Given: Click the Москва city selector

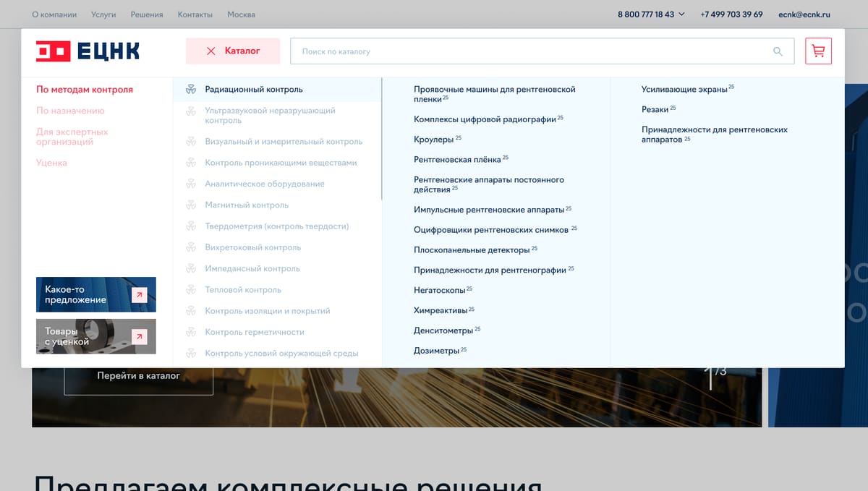Looking at the screenshot, I should tap(241, 14).
